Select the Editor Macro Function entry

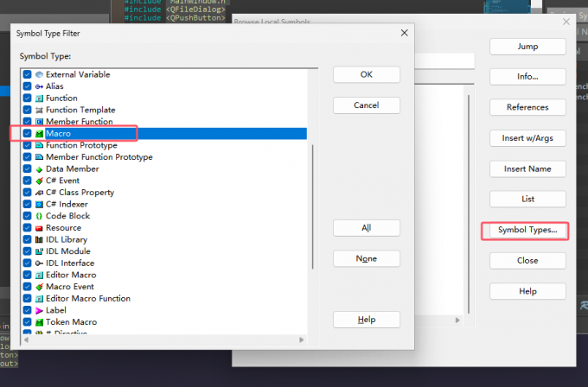[x=88, y=298]
